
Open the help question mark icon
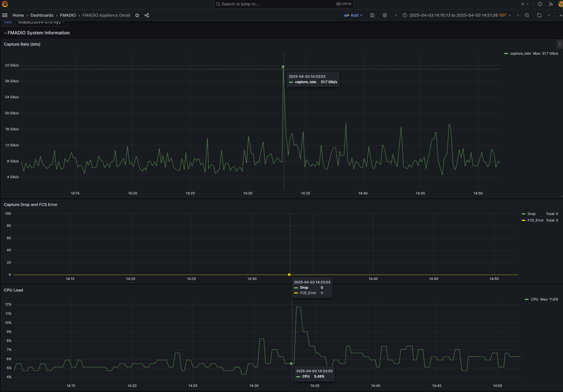coord(540,4)
